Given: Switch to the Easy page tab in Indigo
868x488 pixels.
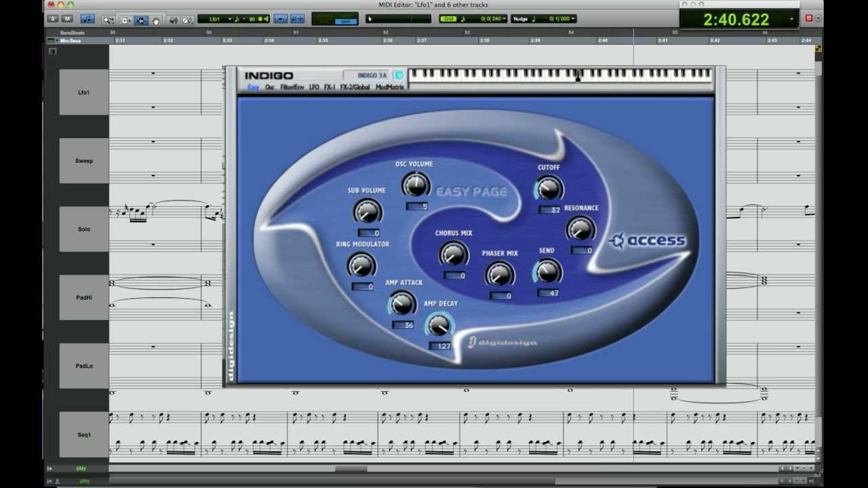Looking at the screenshot, I should tap(253, 87).
